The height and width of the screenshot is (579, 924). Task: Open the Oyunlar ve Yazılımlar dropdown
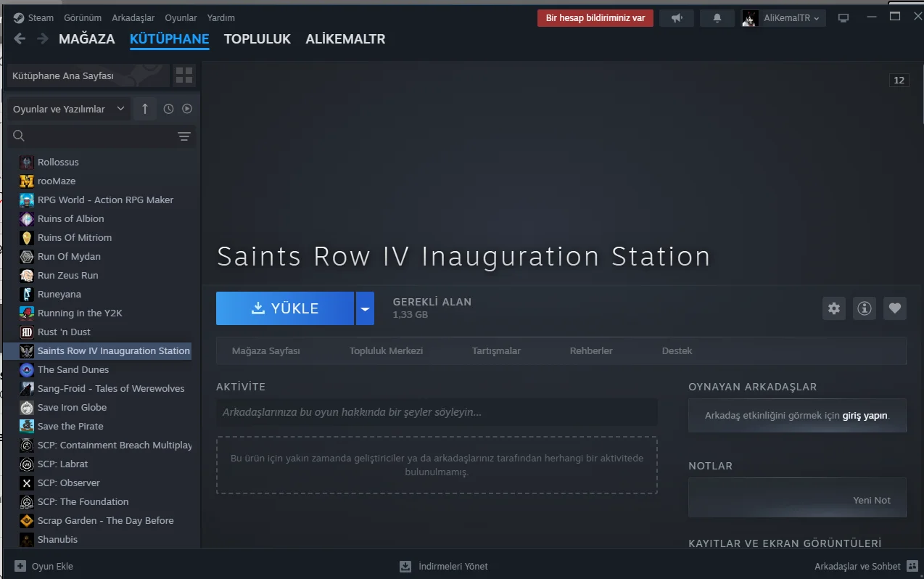tap(69, 109)
